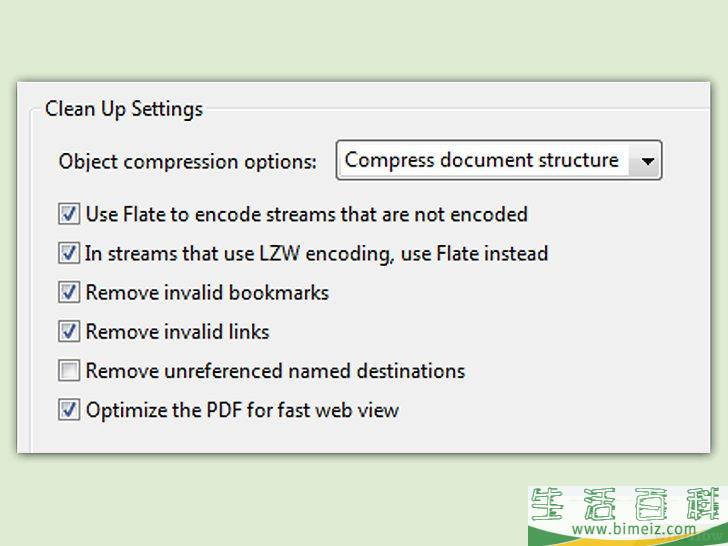Expand the Object compression options dropdown arrow
This screenshot has width=728, height=546.
647,160
